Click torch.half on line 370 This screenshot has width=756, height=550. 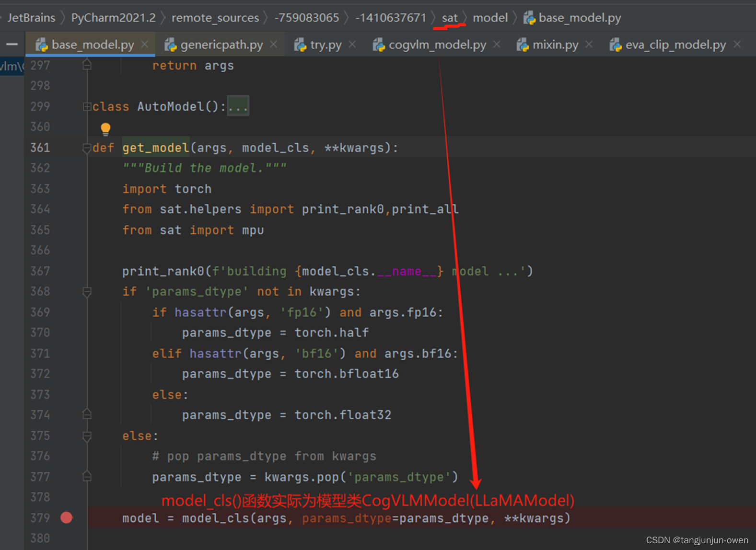(x=332, y=332)
